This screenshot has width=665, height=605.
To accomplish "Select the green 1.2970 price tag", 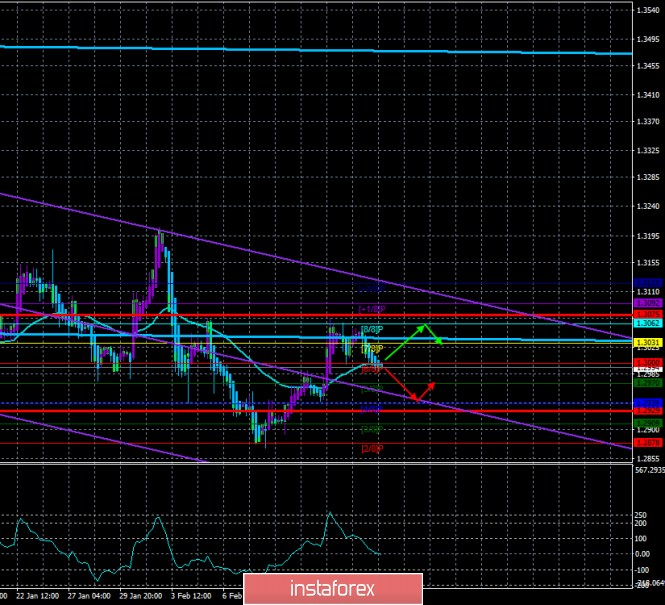I will (x=648, y=383).
